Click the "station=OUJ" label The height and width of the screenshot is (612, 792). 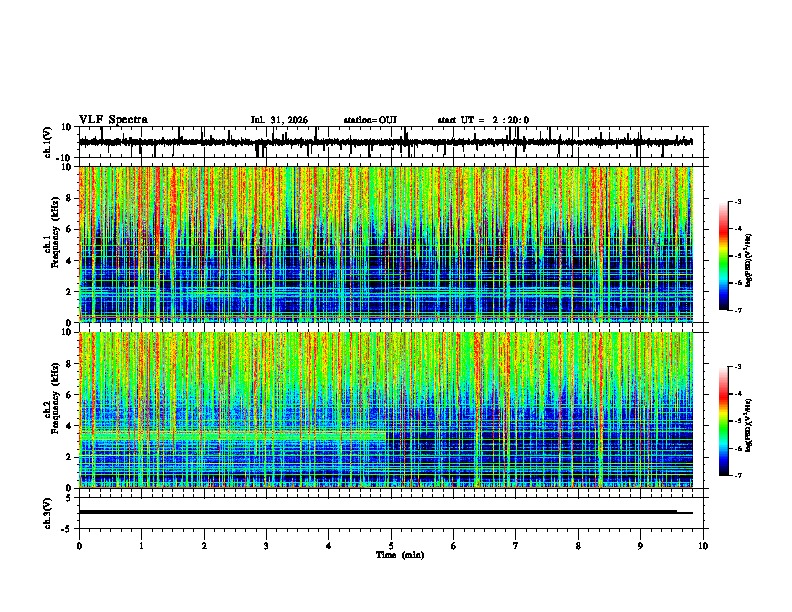pyautogui.click(x=370, y=120)
